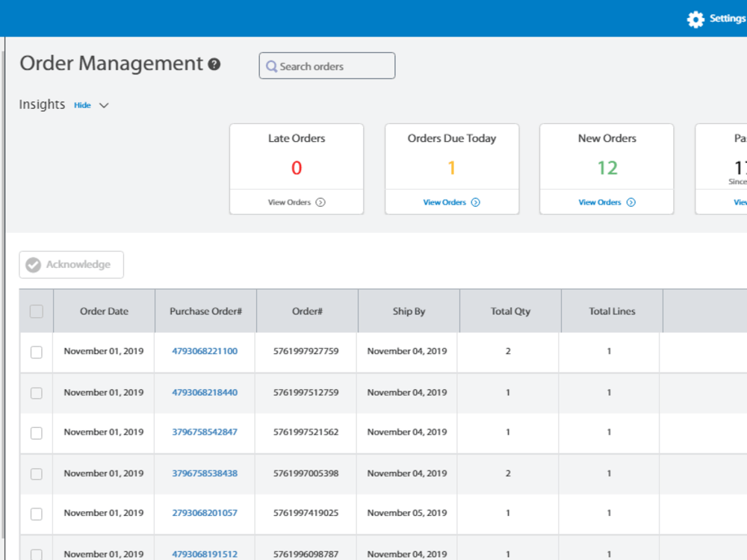The image size is (747, 560).
Task: Check the row for order 4793068191512
Action: point(36,555)
